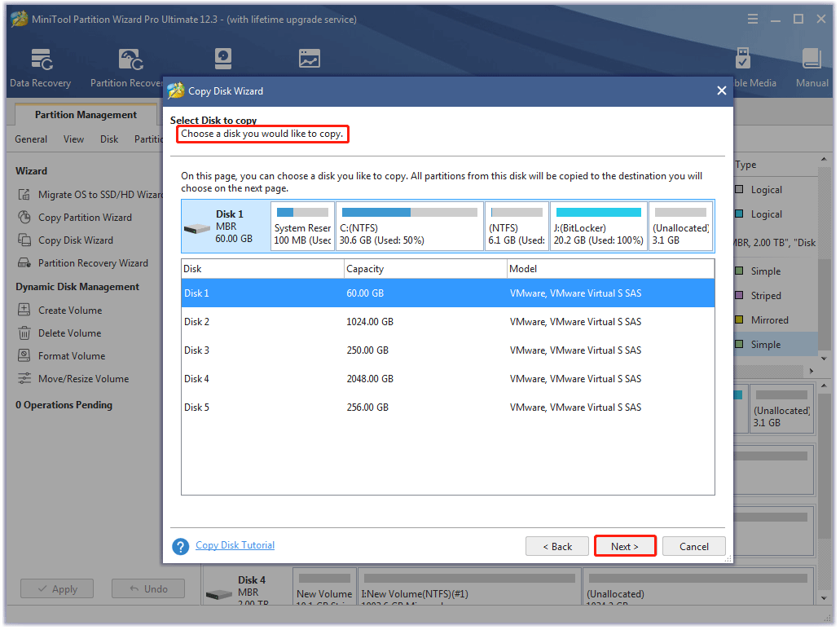This screenshot has height=630, width=840.
Task: Click the Copy Partition Wizard icon
Action: pos(24,217)
